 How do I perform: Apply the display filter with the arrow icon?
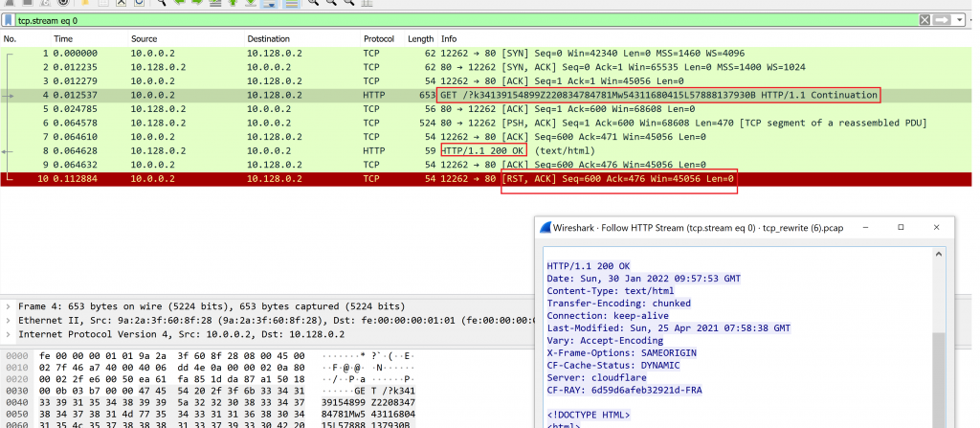point(944,20)
